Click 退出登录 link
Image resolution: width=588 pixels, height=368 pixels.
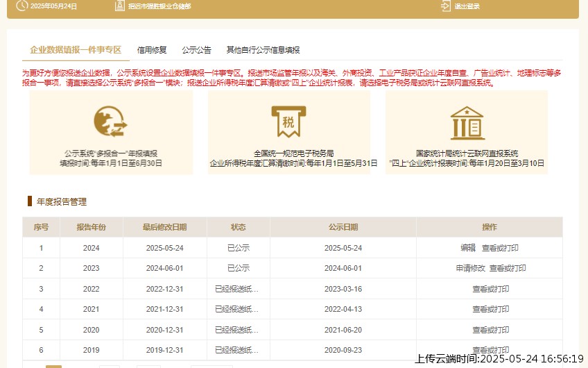click(x=467, y=6)
